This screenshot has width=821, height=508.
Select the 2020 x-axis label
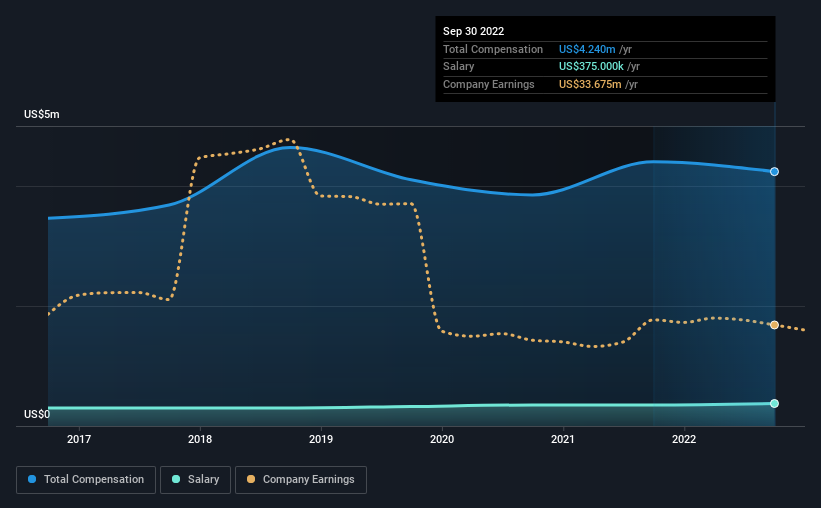tap(442, 439)
